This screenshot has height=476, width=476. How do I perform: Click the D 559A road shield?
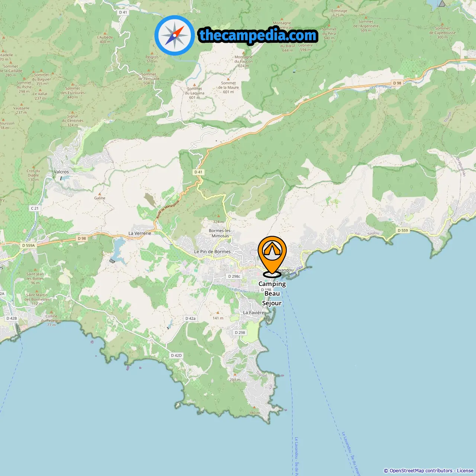pyautogui.click(x=29, y=245)
